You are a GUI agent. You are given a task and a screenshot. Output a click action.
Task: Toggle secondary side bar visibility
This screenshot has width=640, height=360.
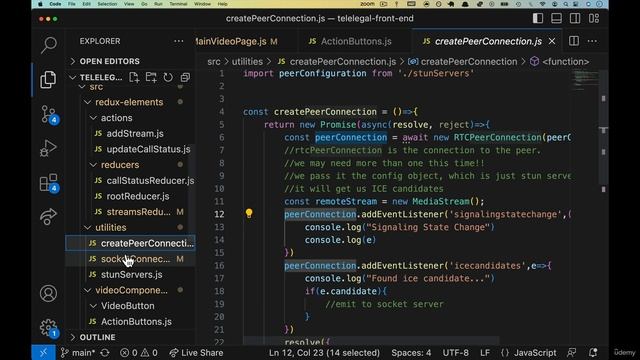(x=575, y=18)
